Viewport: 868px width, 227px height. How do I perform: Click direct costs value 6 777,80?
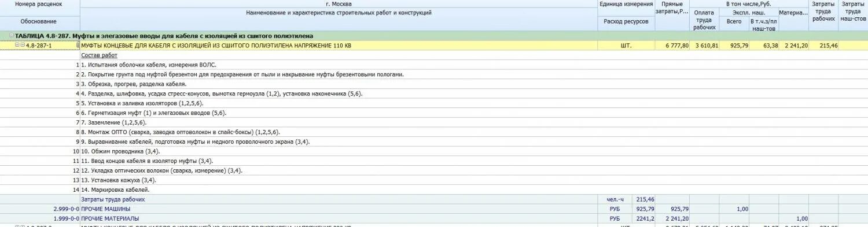tap(676, 45)
